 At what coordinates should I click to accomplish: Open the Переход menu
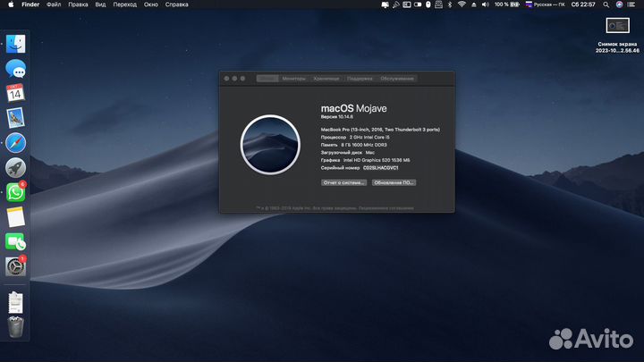(x=125, y=4)
